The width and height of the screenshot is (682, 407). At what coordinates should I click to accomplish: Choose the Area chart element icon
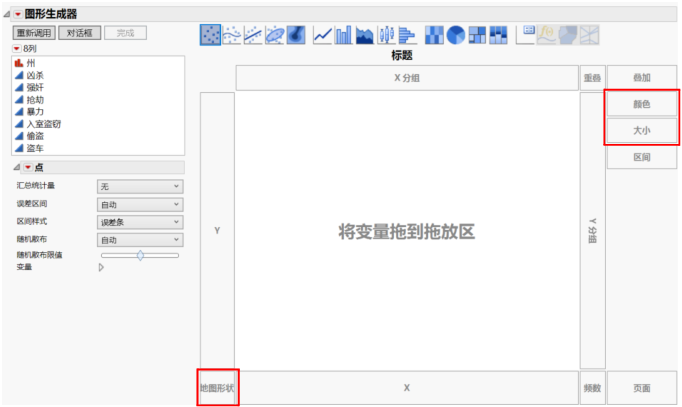tap(364, 35)
